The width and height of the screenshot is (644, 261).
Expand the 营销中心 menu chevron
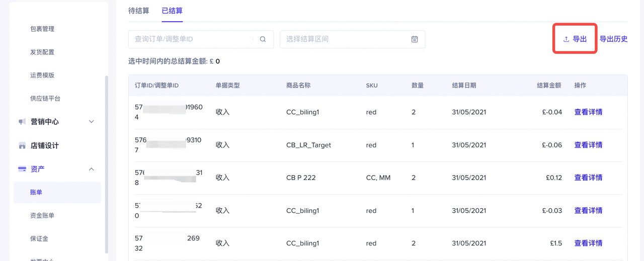pos(91,122)
